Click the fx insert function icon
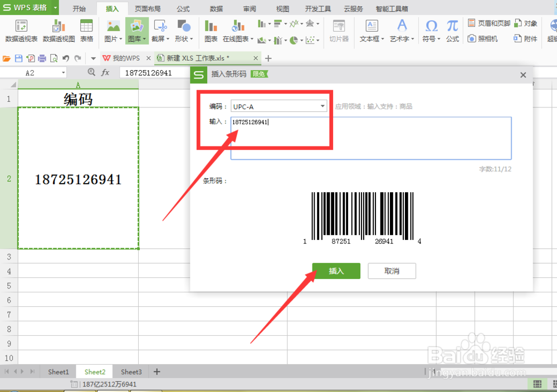 pos(105,72)
